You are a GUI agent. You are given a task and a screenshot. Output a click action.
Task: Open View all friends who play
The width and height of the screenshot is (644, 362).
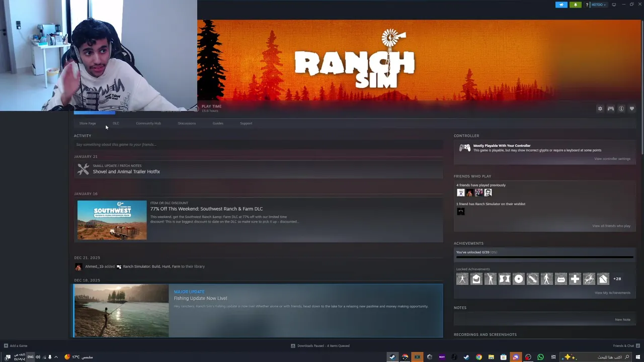[611, 226]
